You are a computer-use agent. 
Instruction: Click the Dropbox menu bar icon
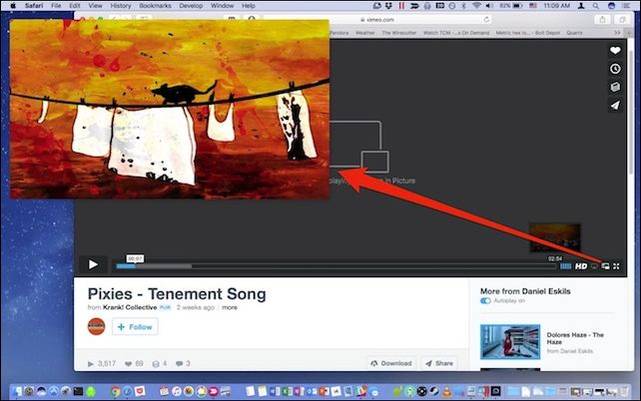click(389, 6)
